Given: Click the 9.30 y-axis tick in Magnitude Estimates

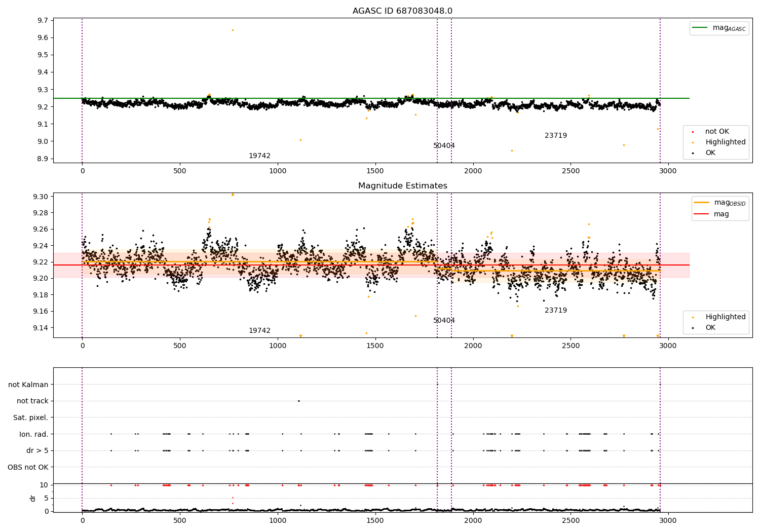Looking at the screenshot, I should click(x=41, y=197).
